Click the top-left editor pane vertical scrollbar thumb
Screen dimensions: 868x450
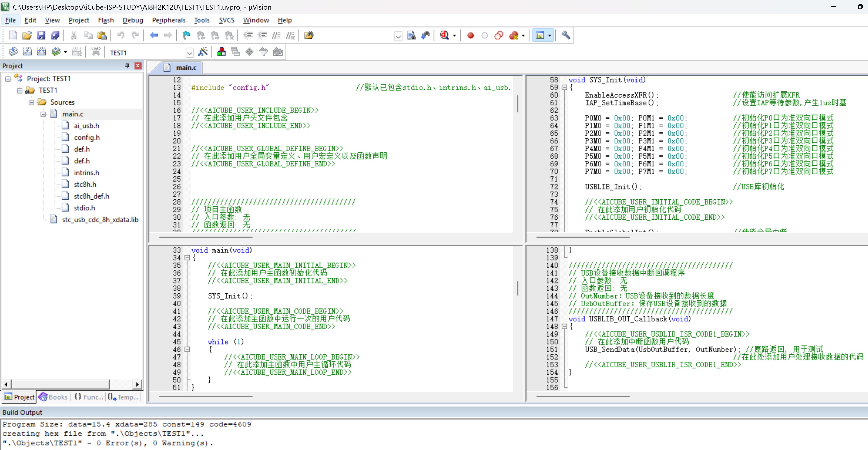(518, 103)
